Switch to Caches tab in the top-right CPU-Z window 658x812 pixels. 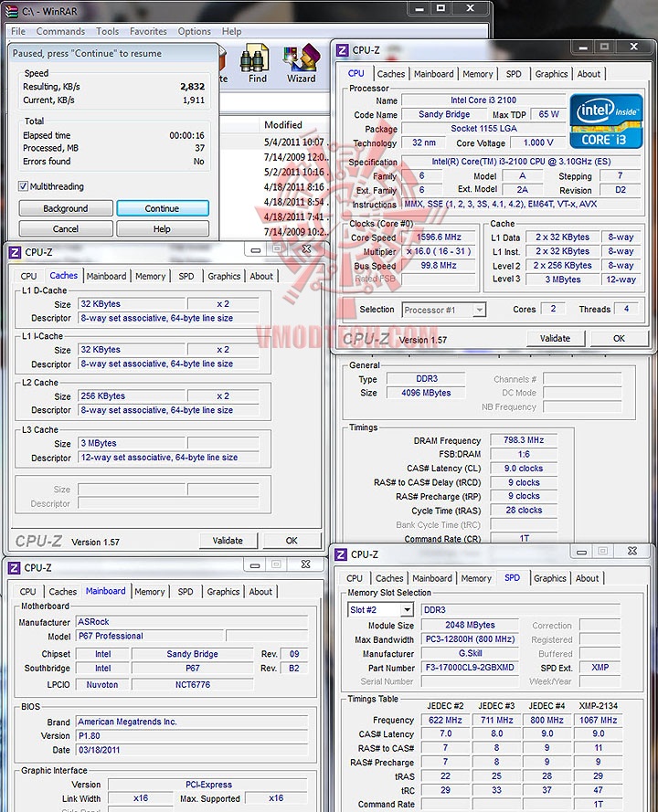[x=391, y=74]
